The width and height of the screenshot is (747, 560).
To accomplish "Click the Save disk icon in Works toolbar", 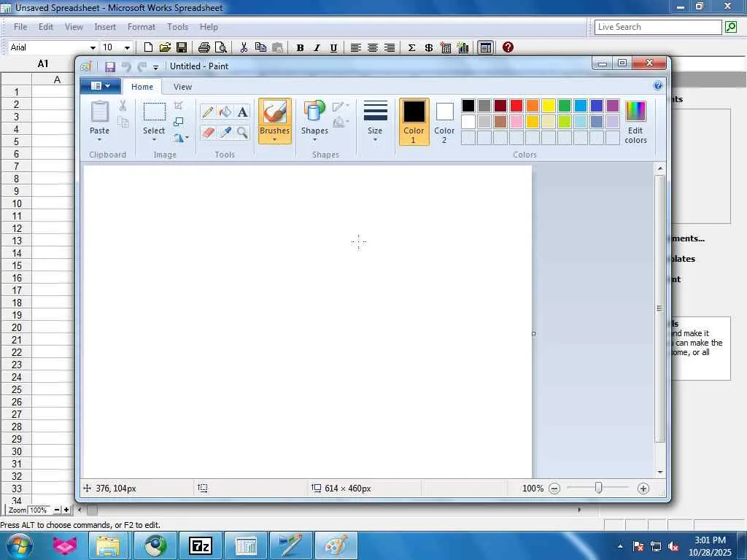I will point(182,47).
